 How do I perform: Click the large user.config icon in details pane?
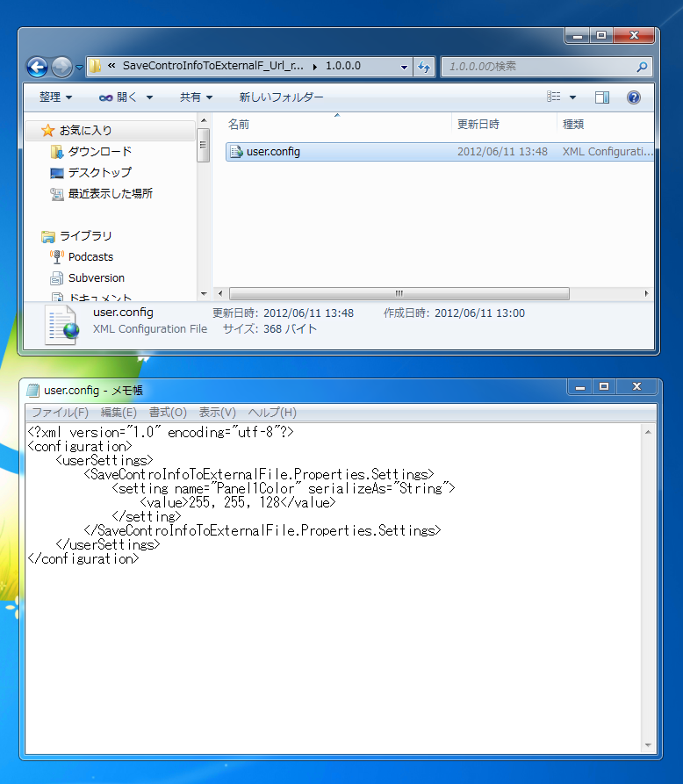tap(61, 325)
